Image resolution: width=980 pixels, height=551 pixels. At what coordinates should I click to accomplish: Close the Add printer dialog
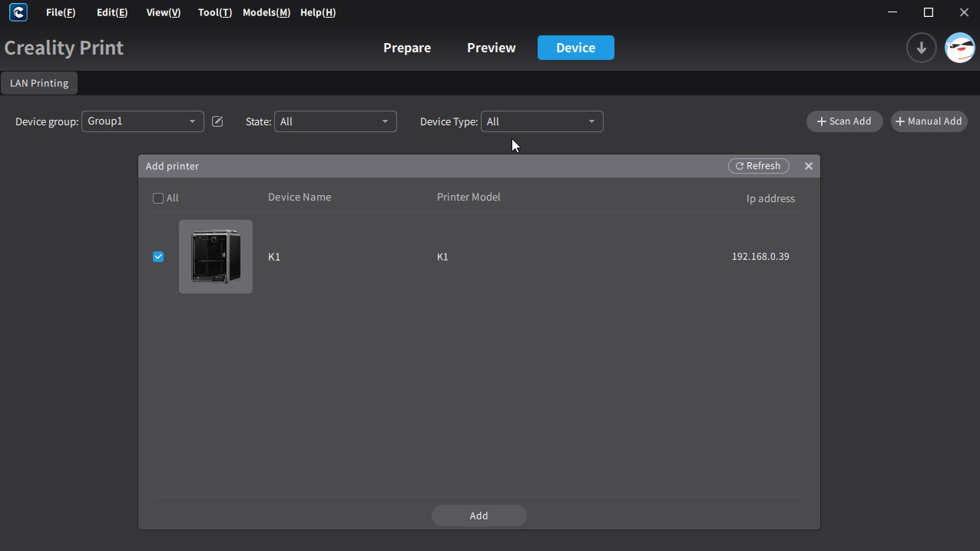point(808,166)
